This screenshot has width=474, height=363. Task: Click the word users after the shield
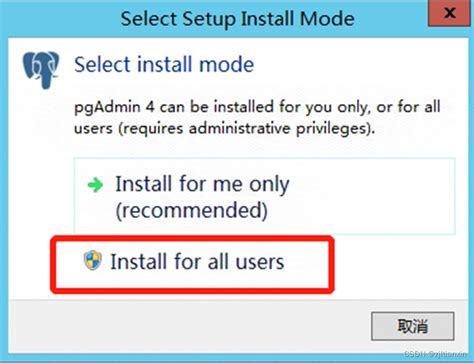[260, 262]
